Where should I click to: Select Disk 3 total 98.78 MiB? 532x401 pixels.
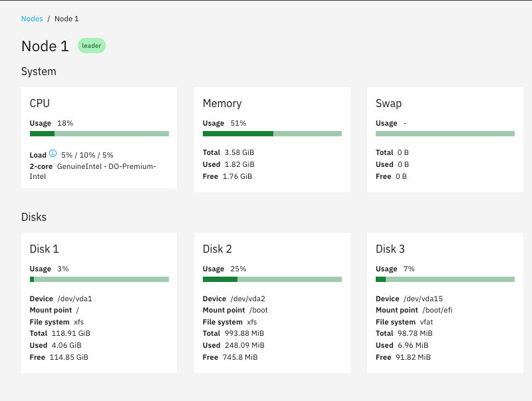coord(415,333)
